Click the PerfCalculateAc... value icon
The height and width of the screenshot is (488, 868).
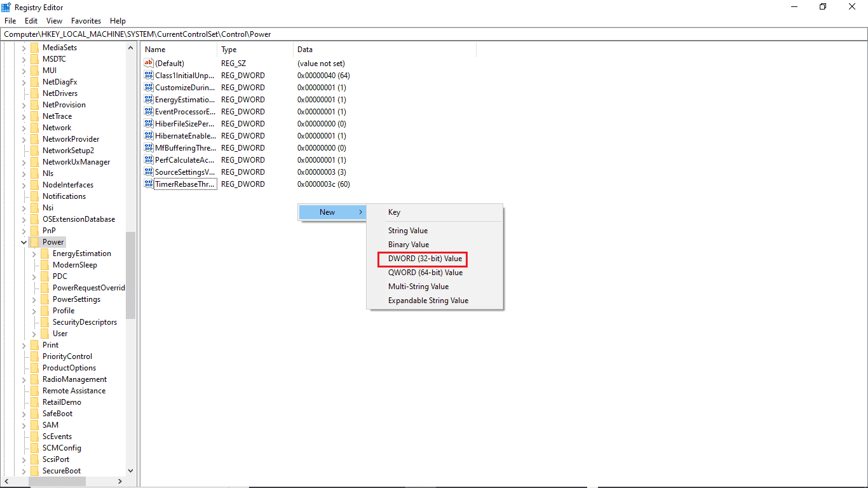(x=149, y=159)
